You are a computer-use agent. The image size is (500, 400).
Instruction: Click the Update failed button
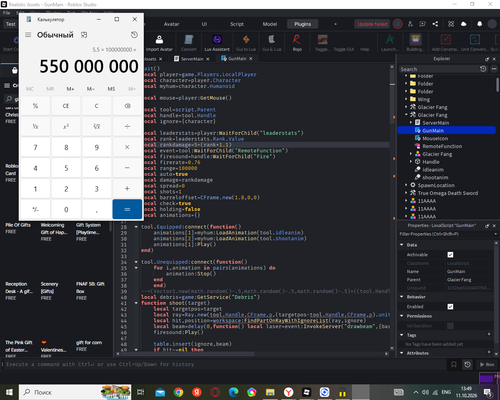[372, 24]
